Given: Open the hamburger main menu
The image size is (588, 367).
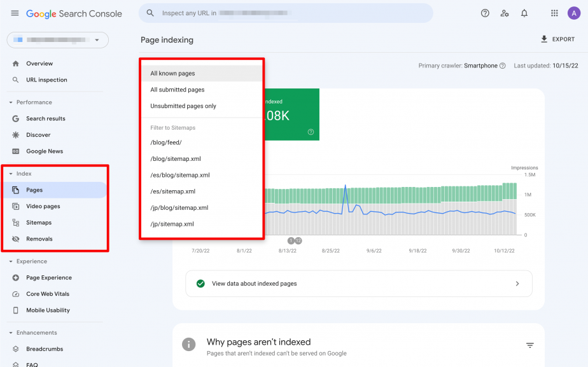Looking at the screenshot, I should (15, 13).
